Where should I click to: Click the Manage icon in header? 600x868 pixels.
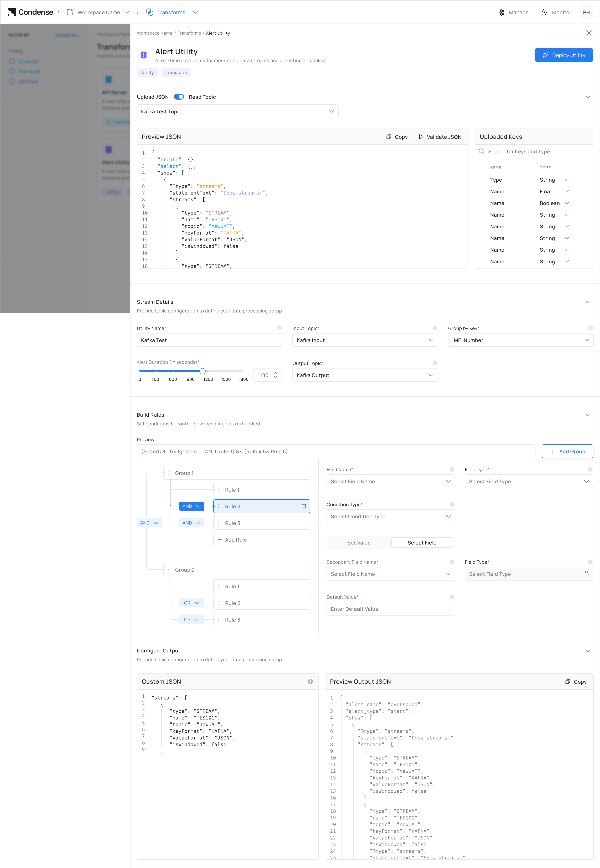[x=502, y=12]
